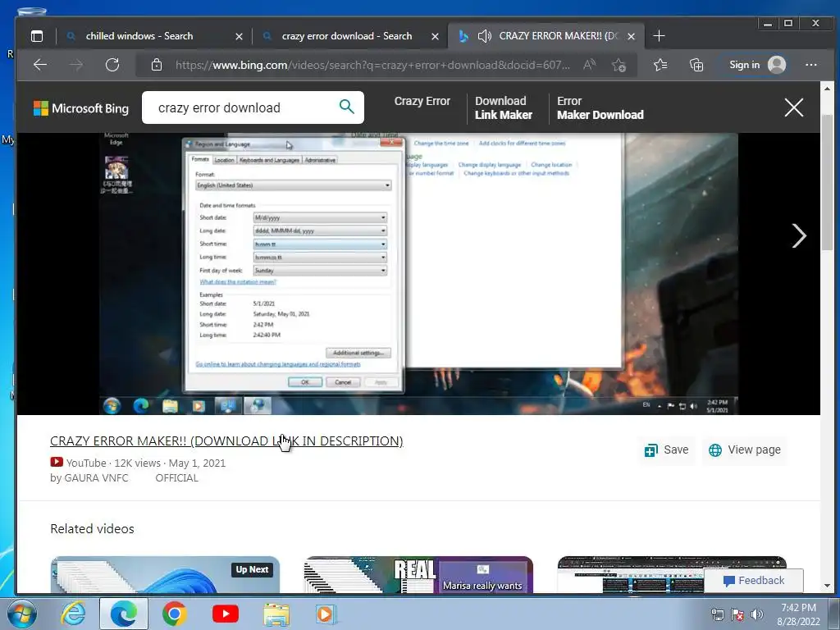Open Edge settings and more menu
The image size is (840, 630).
click(811, 66)
